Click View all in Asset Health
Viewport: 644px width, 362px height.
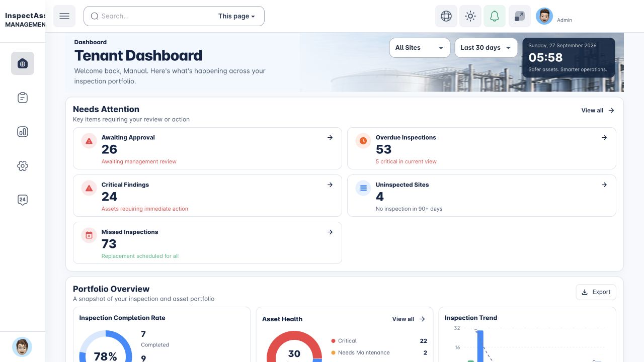409,319
